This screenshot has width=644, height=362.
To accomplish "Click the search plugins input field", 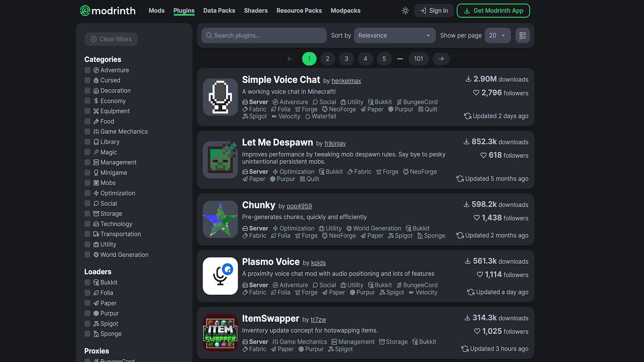I will [x=264, y=35].
